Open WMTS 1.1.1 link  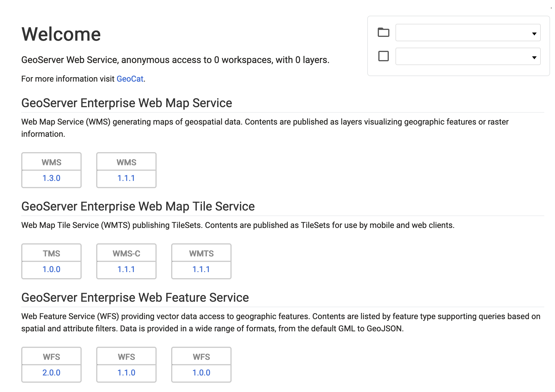coord(201,269)
